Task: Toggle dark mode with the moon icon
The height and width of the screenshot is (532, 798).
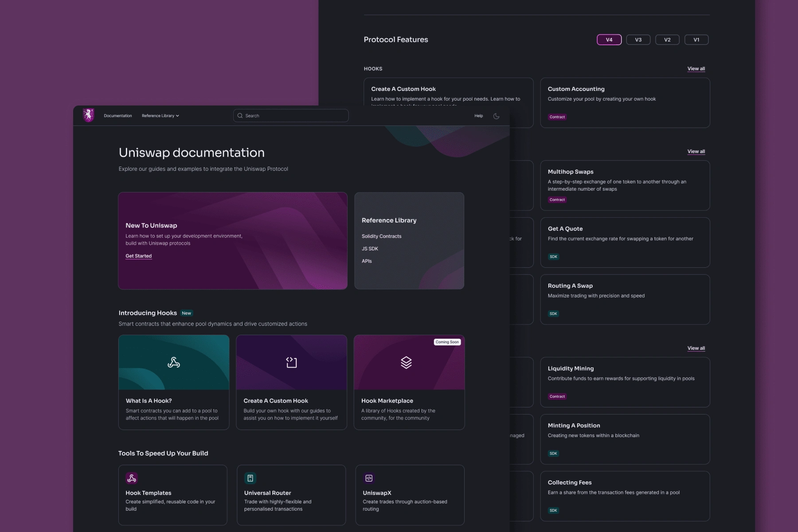Action: pos(497,116)
